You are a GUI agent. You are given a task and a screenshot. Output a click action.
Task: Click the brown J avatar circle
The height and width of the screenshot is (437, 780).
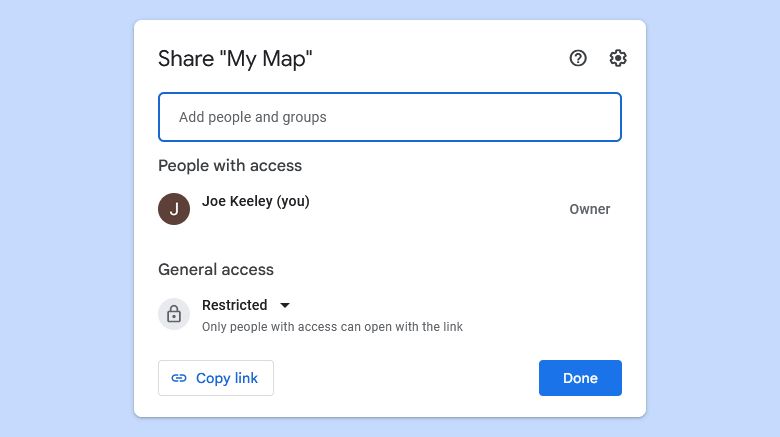(x=174, y=209)
